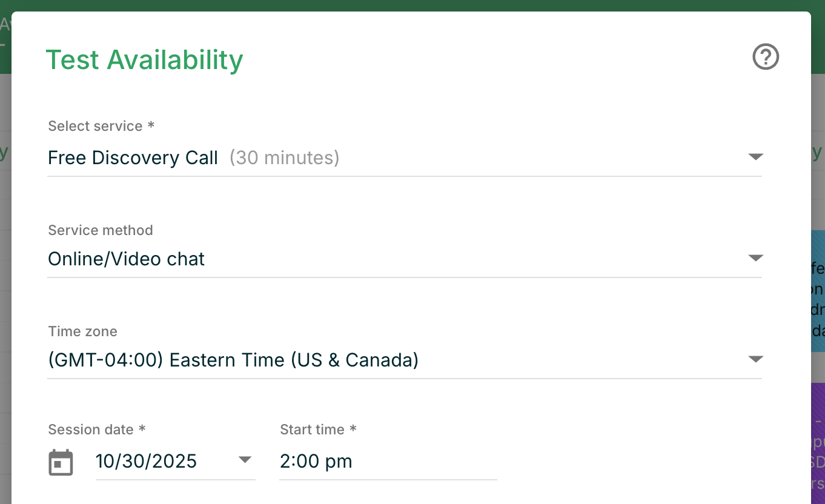Open the Session date dropdown arrow
The height and width of the screenshot is (504, 825).
[245, 460]
